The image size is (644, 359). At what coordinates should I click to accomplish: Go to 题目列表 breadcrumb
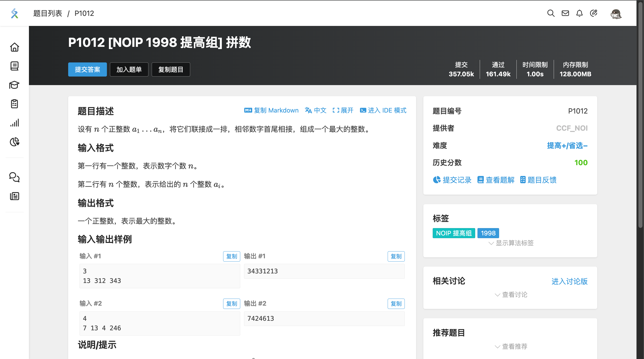click(48, 13)
